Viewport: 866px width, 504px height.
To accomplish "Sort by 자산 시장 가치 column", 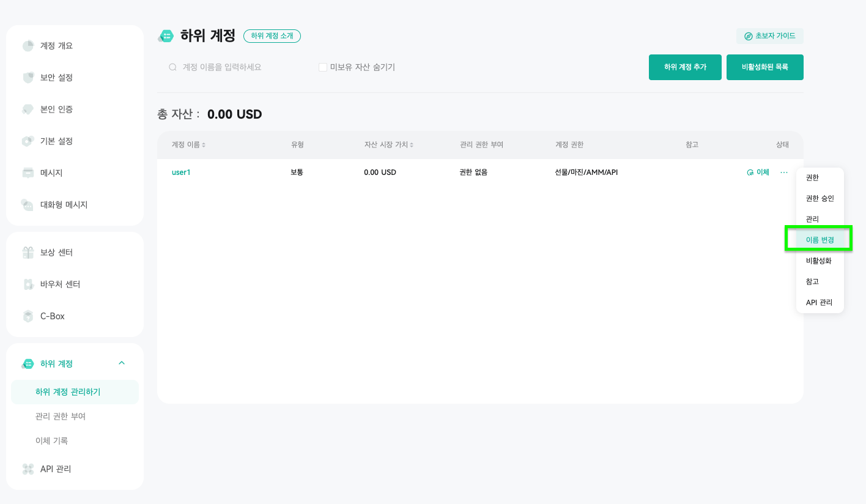I will [x=412, y=145].
